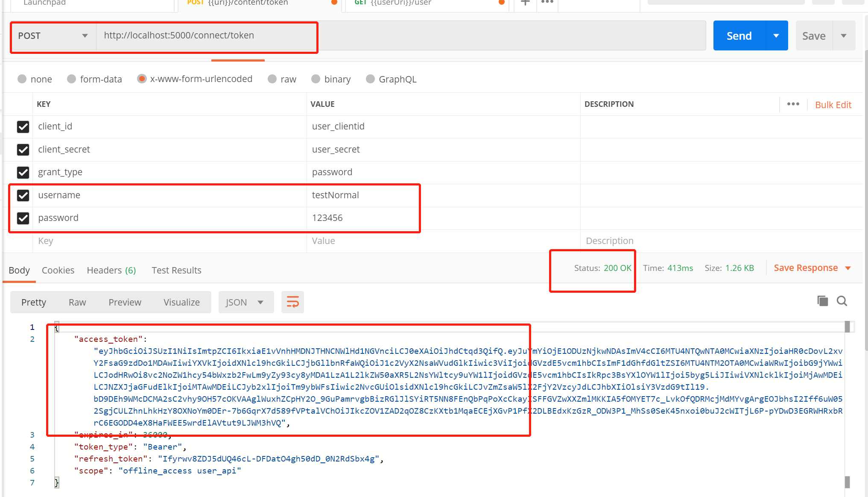The height and width of the screenshot is (497, 868).
Task: Click the 1.26 KB response size
Action: click(739, 268)
